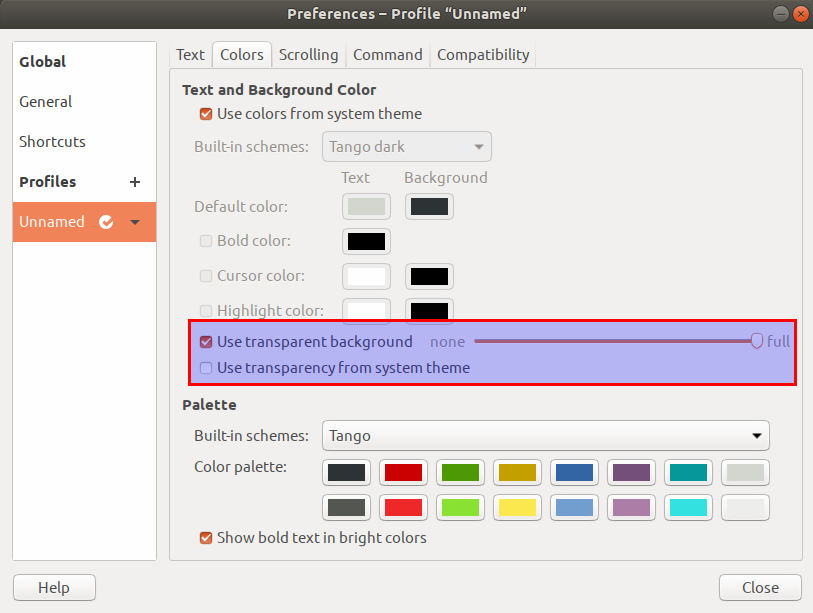Open the Tango palette schemes dropdown
The width and height of the screenshot is (813, 613).
(545, 436)
